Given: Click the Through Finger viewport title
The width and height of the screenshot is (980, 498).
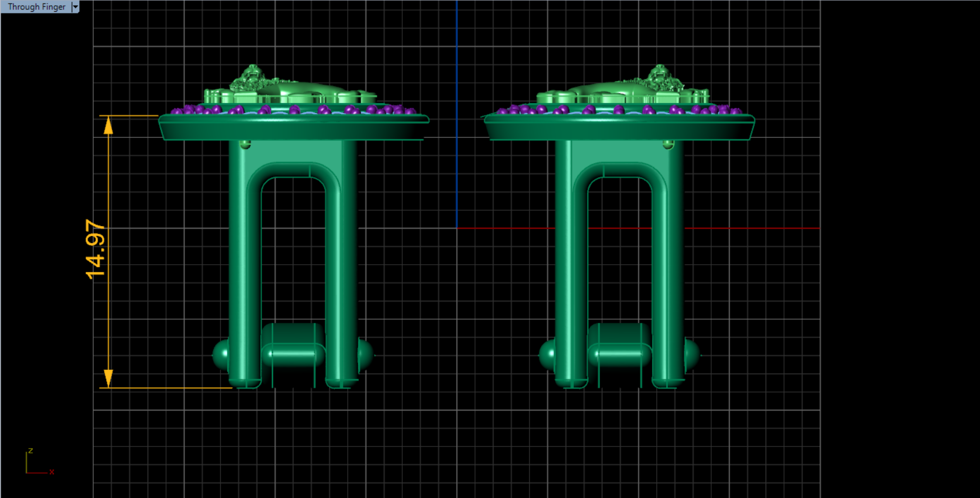Looking at the screenshot, I should [36, 7].
